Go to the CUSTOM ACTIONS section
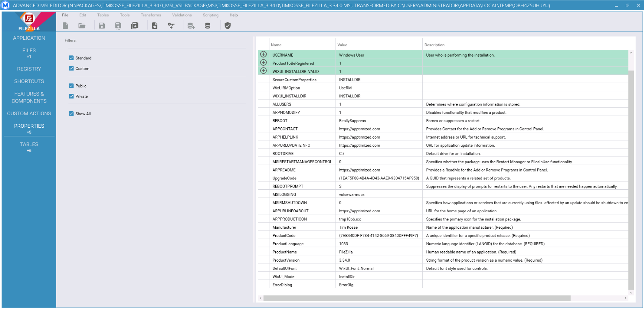This screenshot has width=644, height=309. point(29,113)
